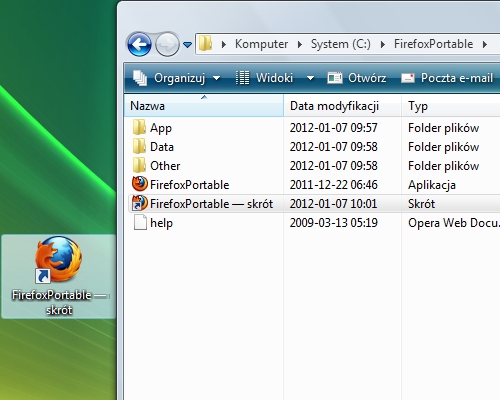Select the App folder icon
This screenshot has width=500, height=400.
[139, 127]
